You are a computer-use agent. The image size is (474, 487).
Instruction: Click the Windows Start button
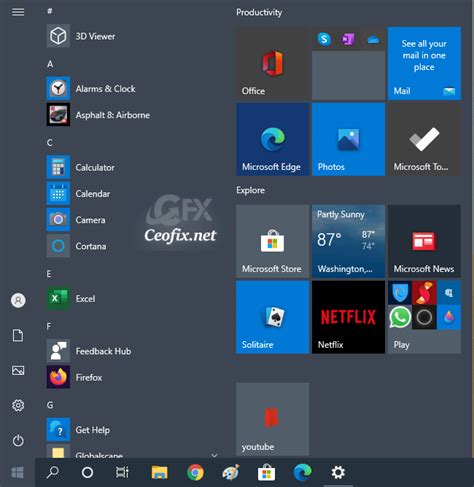click(x=17, y=472)
